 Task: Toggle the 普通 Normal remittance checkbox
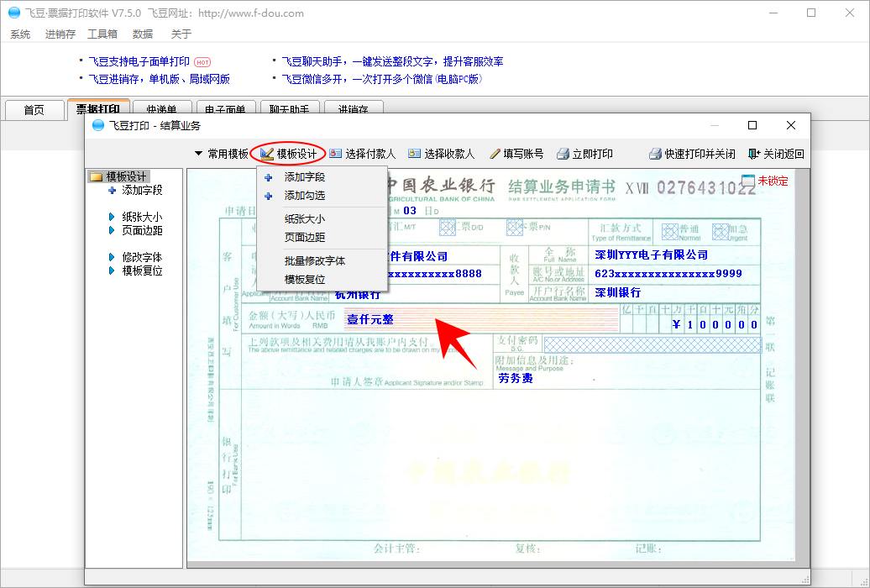(670, 232)
